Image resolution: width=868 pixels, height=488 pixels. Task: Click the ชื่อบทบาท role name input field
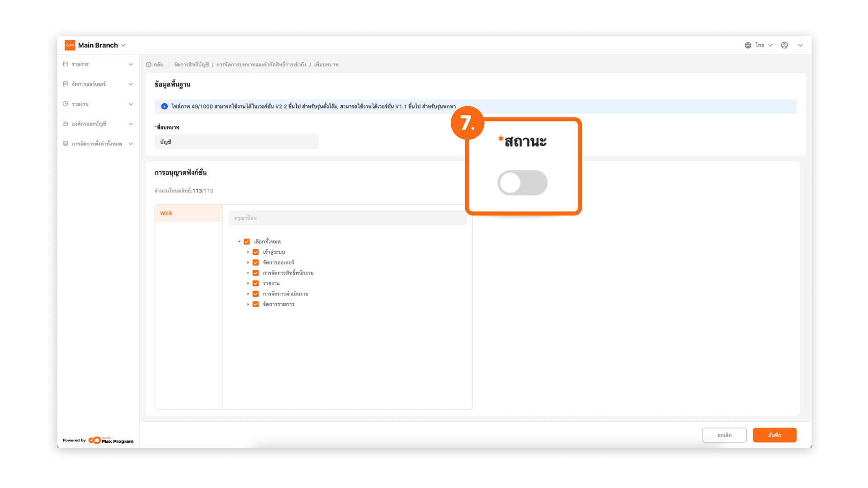pos(236,142)
